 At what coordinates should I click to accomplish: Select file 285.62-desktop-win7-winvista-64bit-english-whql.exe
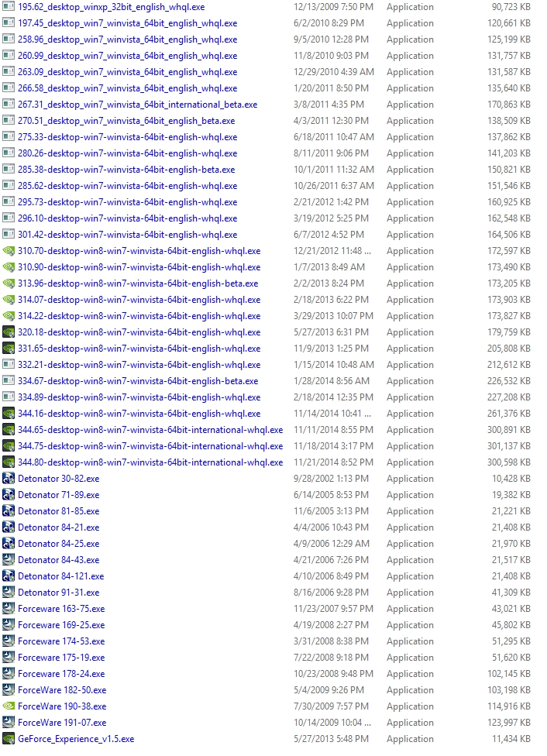pyautogui.click(x=127, y=186)
